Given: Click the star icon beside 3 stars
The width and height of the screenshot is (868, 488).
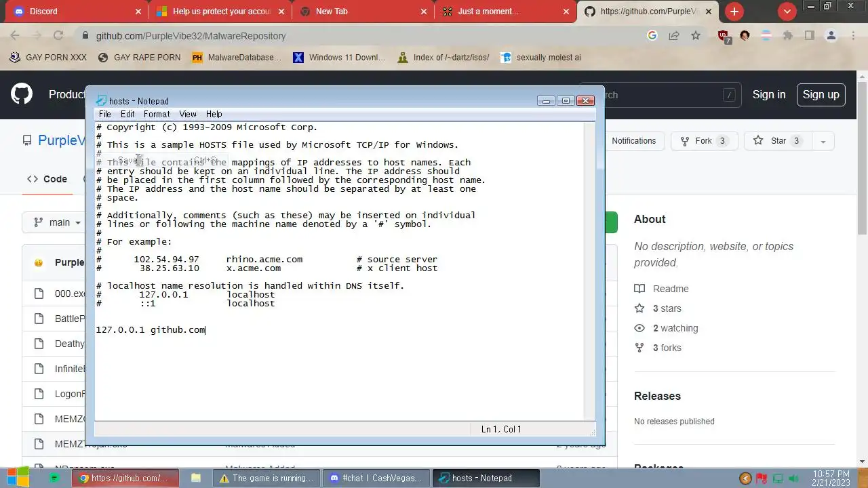Looking at the screenshot, I should tap(639, 308).
